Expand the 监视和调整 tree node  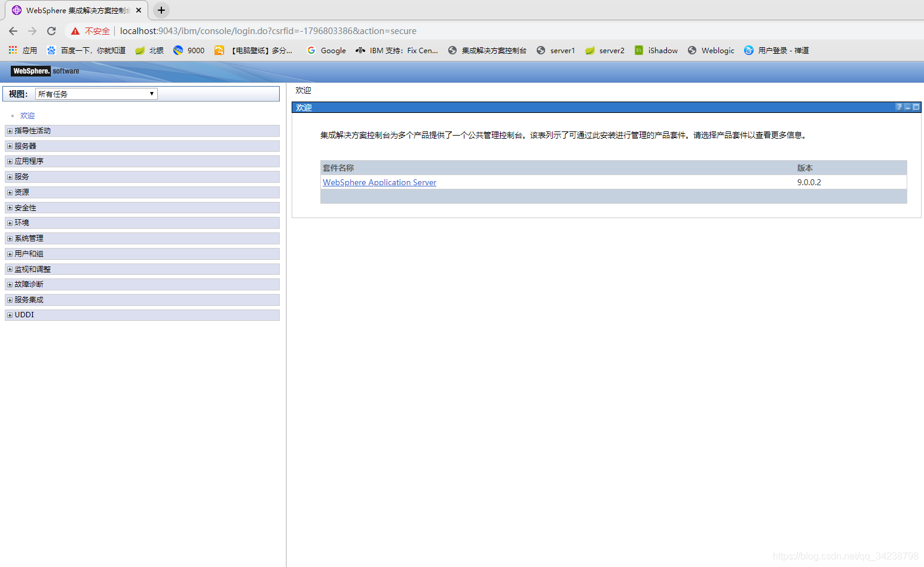[x=10, y=269]
